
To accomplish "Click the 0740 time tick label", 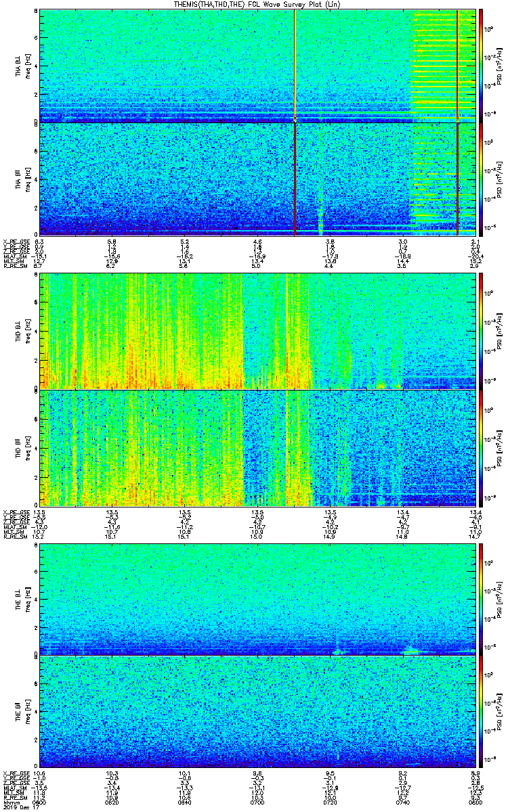I will click(403, 802).
